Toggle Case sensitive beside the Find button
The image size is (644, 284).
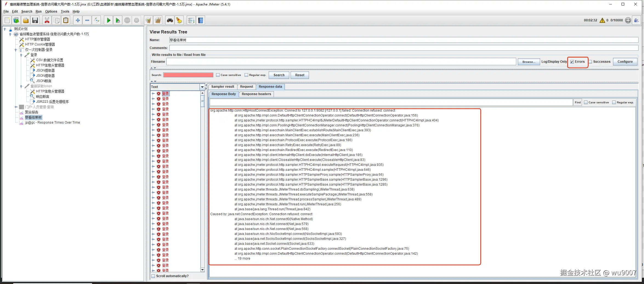tap(586, 103)
